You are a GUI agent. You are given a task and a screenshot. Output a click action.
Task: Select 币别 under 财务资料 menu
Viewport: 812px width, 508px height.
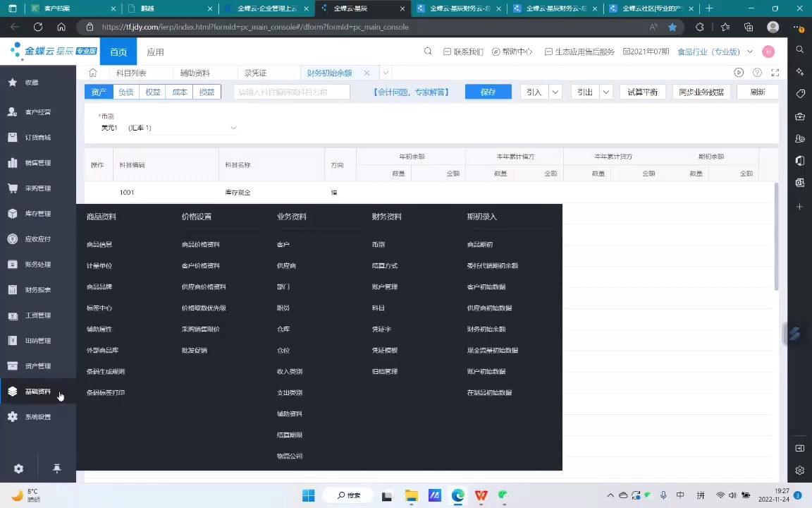tap(380, 244)
